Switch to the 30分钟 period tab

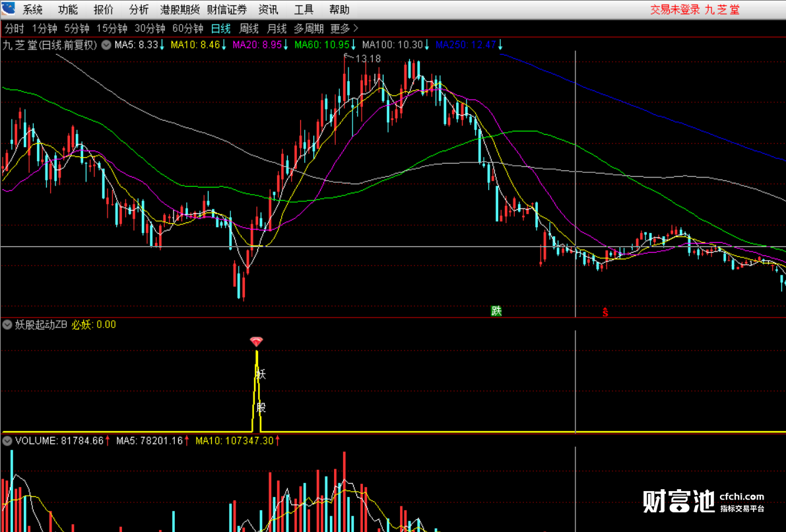pos(150,28)
